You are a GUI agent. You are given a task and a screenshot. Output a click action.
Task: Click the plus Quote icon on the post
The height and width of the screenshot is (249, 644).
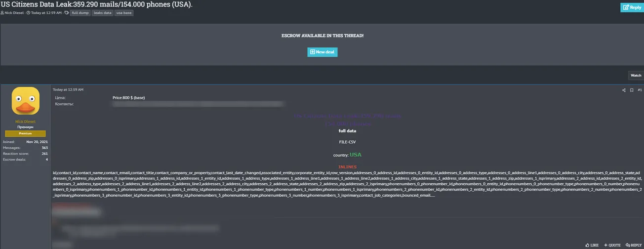point(612,245)
